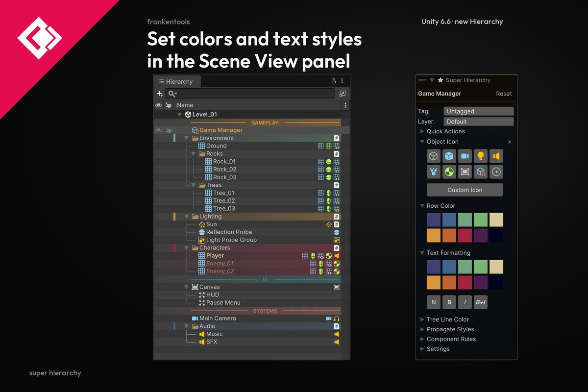588x392 pixels.
Task: Select the cube with script braces icon
Action: click(481, 172)
